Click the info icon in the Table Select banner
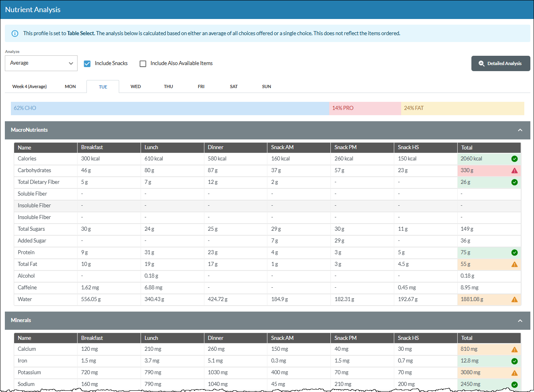 coord(15,34)
